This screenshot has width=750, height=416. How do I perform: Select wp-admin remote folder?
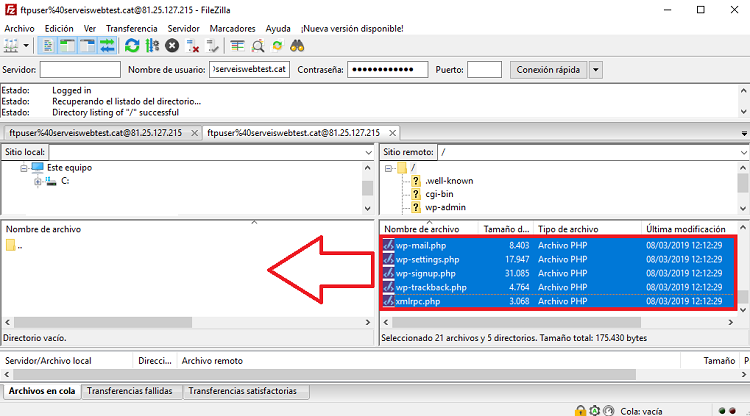(x=445, y=208)
